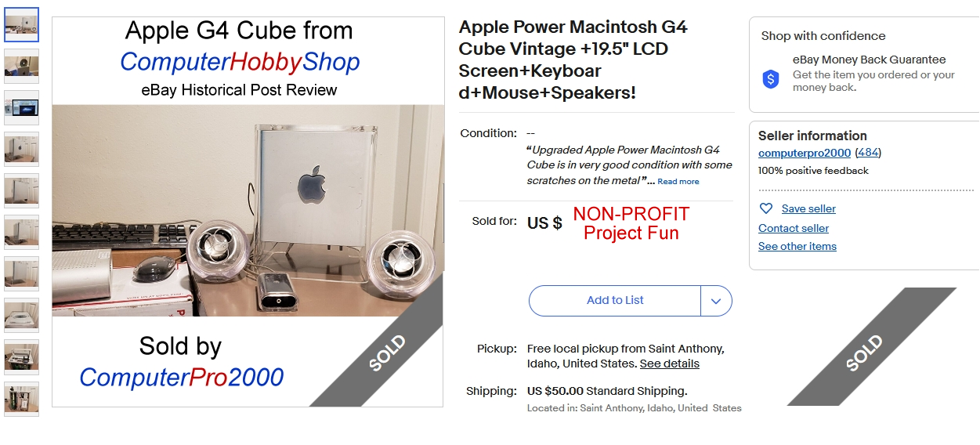Click the Contact seller link
Screen dimensions: 980x445
794,229
